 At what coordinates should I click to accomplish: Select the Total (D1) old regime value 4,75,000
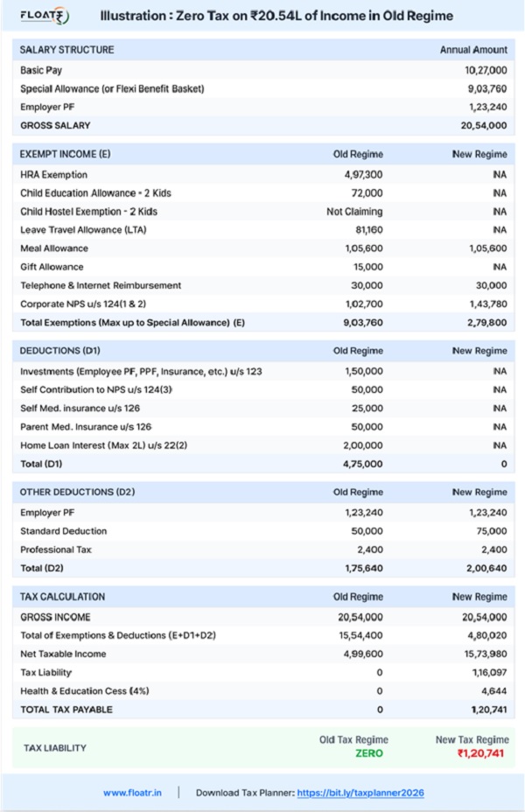click(363, 464)
